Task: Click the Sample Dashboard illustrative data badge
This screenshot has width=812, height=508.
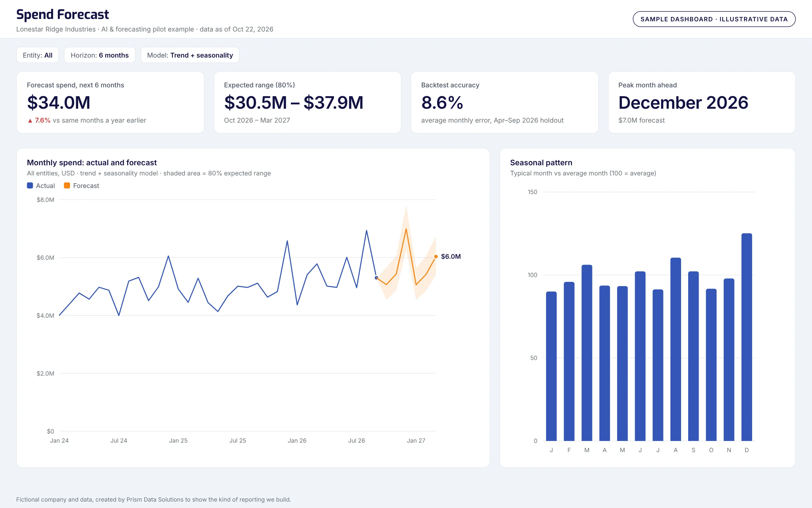Action: coord(714,19)
